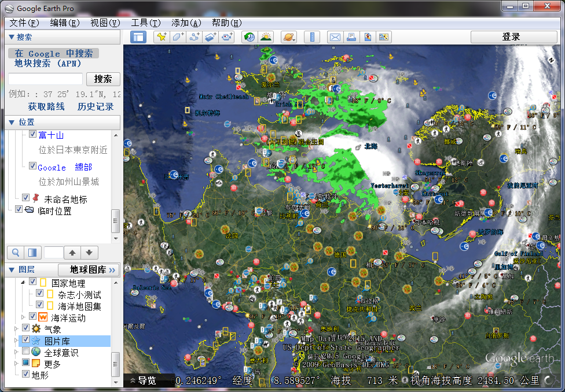Move item down with the down arrow
Viewport: 565px width, 392px height.
click(89, 253)
